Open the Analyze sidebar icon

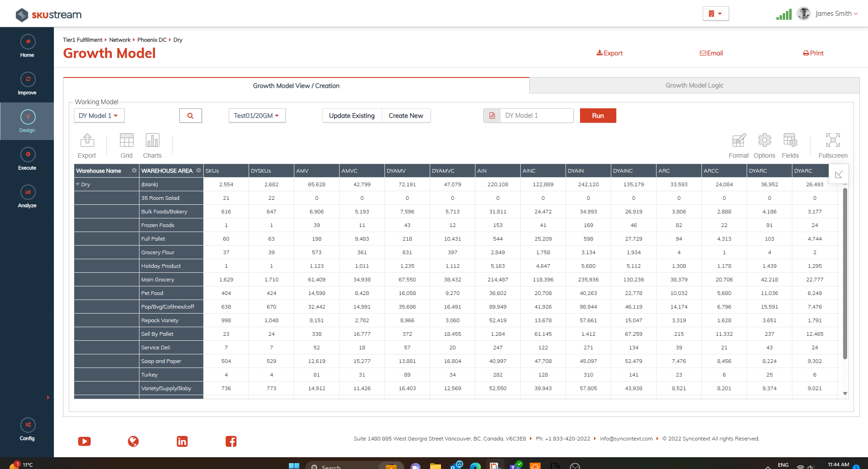pyautogui.click(x=28, y=192)
